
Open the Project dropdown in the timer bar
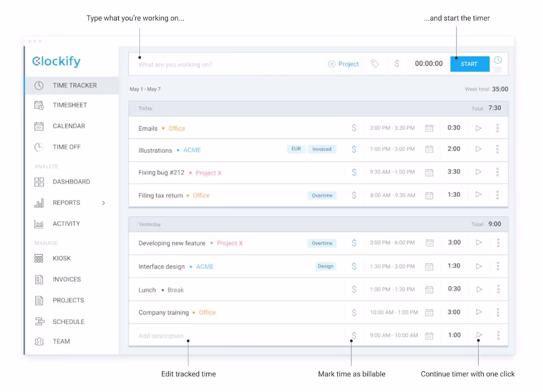[343, 64]
